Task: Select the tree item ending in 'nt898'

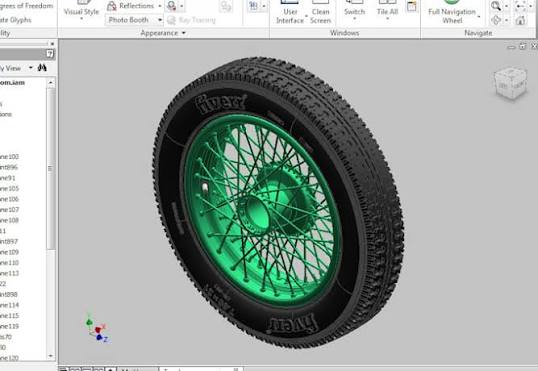Action: (x=9, y=294)
